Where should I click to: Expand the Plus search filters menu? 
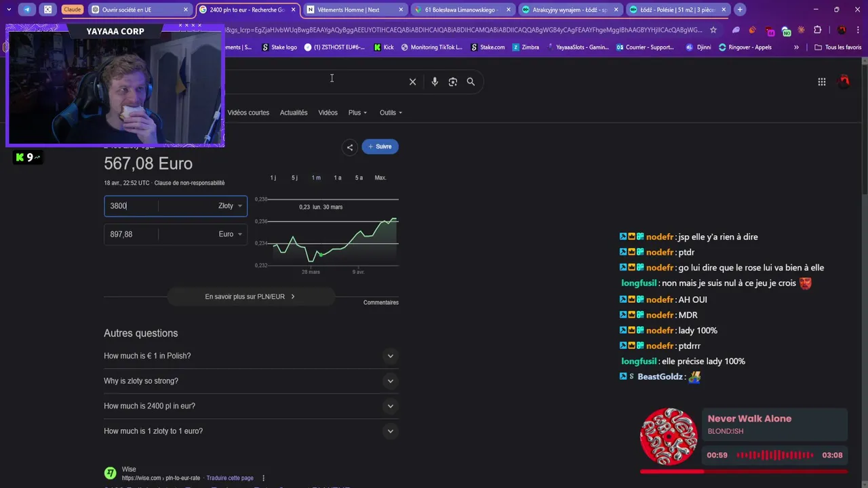[357, 113]
